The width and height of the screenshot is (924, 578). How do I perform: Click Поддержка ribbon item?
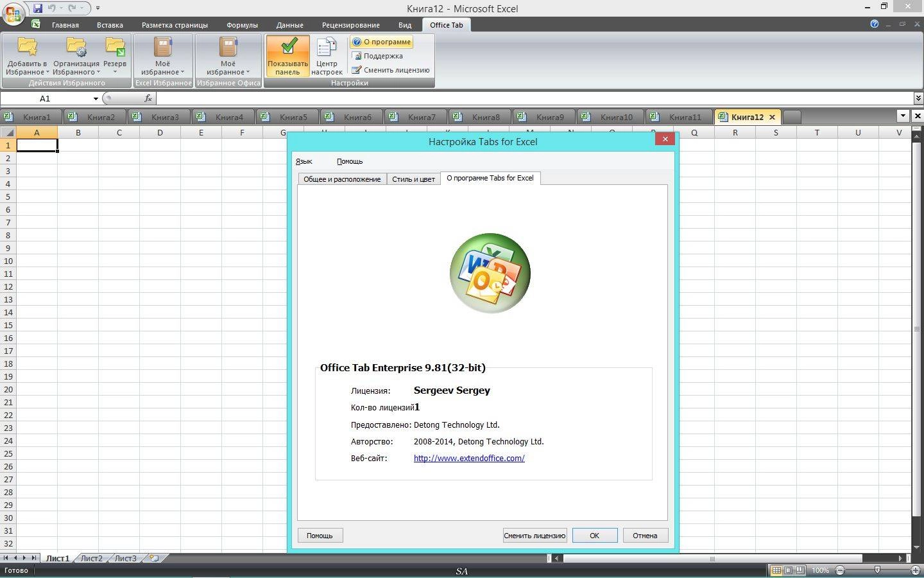[377, 56]
